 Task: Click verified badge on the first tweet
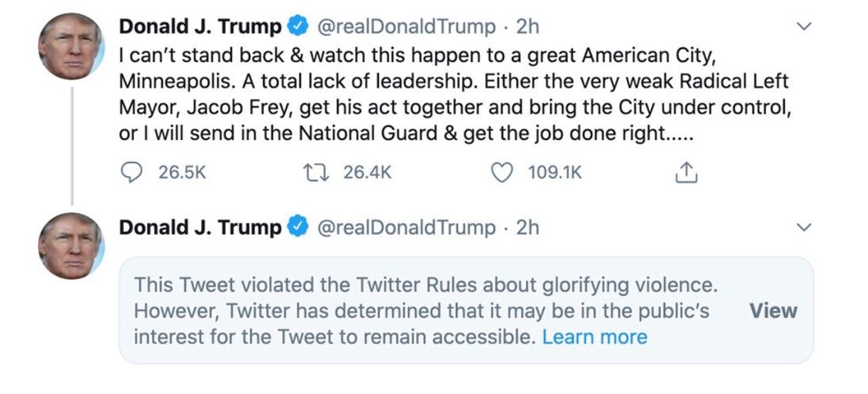[297, 27]
